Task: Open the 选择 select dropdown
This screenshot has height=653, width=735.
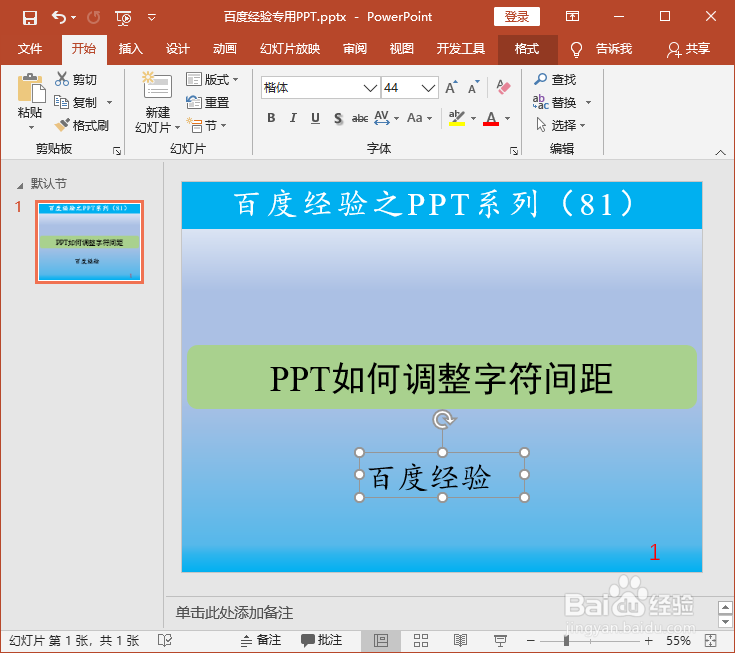Action: tap(561, 125)
